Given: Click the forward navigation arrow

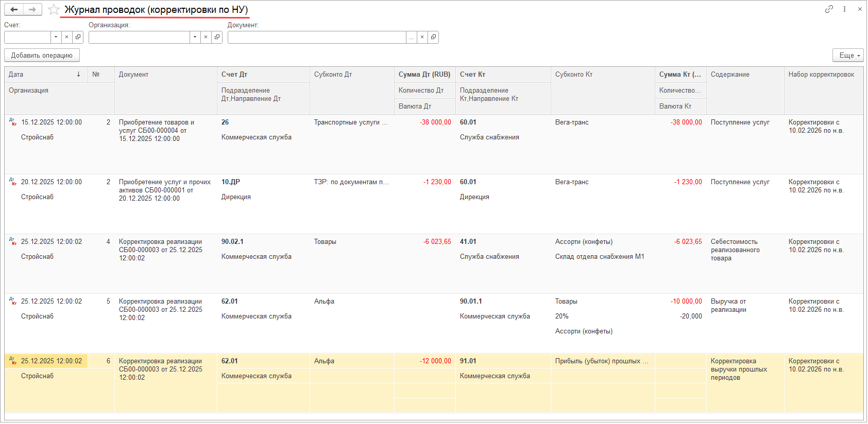Looking at the screenshot, I should tap(32, 9).
